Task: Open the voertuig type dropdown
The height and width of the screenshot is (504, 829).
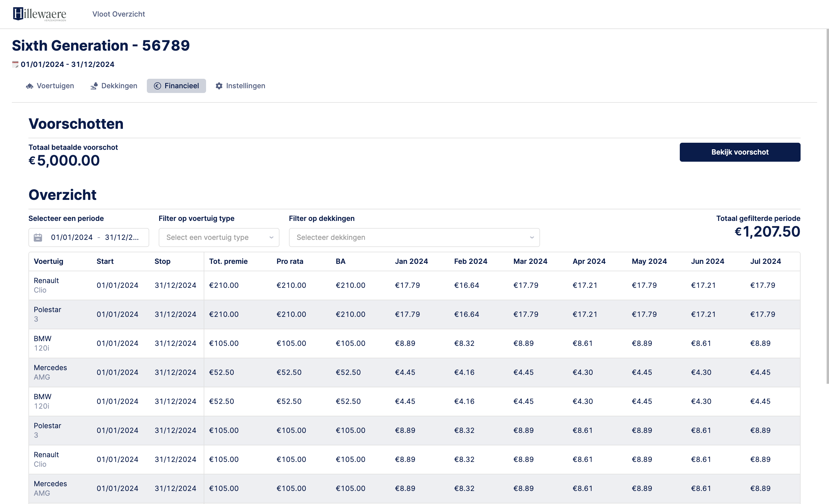Action: [x=219, y=237]
